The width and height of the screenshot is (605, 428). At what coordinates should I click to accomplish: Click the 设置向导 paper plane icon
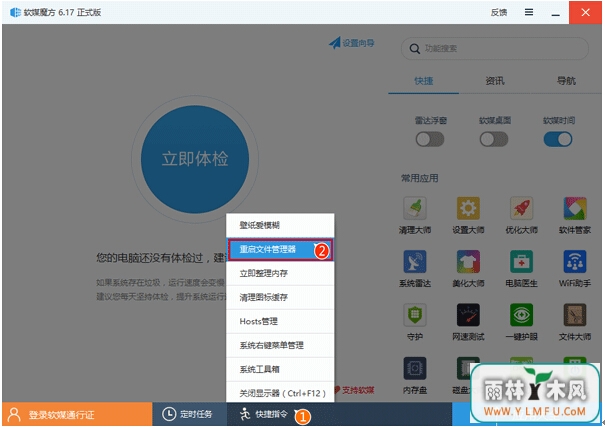click(335, 42)
